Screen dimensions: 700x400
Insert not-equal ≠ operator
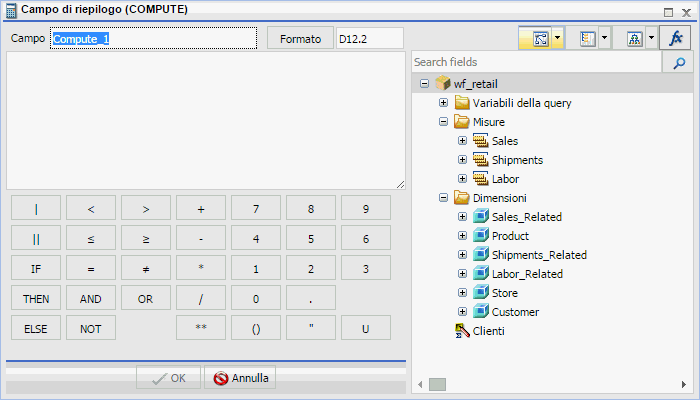coord(146,268)
